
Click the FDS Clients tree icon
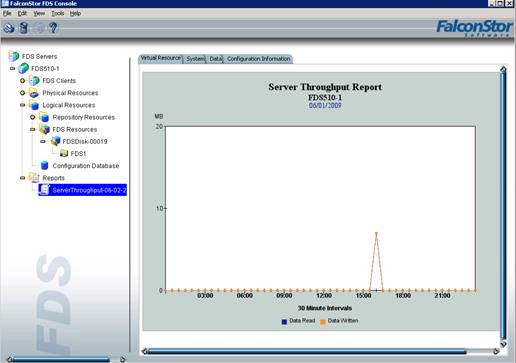tap(34, 81)
